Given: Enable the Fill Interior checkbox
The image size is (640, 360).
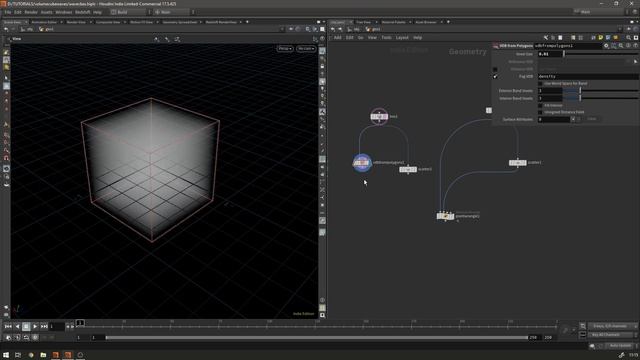Looking at the screenshot, I should [x=540, y=105].
